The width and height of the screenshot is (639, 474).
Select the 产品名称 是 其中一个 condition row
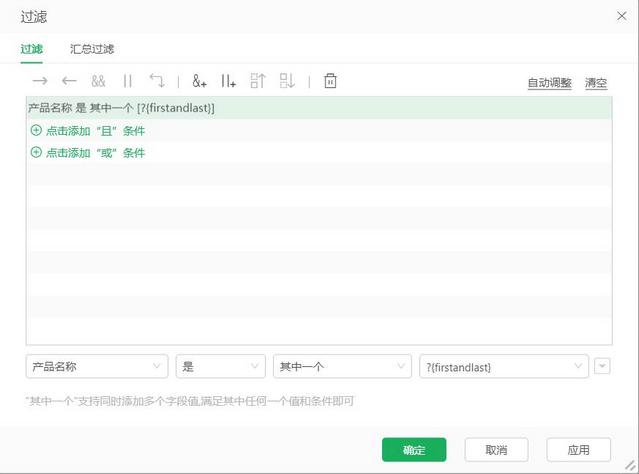coord(319,108)
